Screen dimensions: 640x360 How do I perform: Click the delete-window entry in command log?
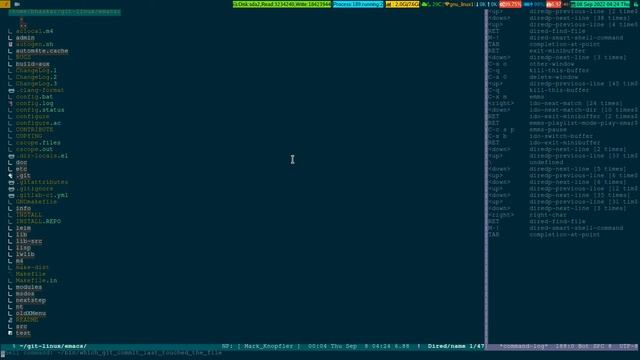[x=553, y=77]
